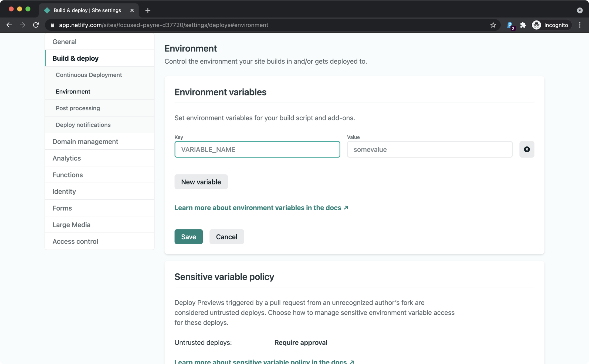Image resolution: width=589 pixels, height=364 pixels.
Task: Open a new browser tab
Action: click(148, 10)
